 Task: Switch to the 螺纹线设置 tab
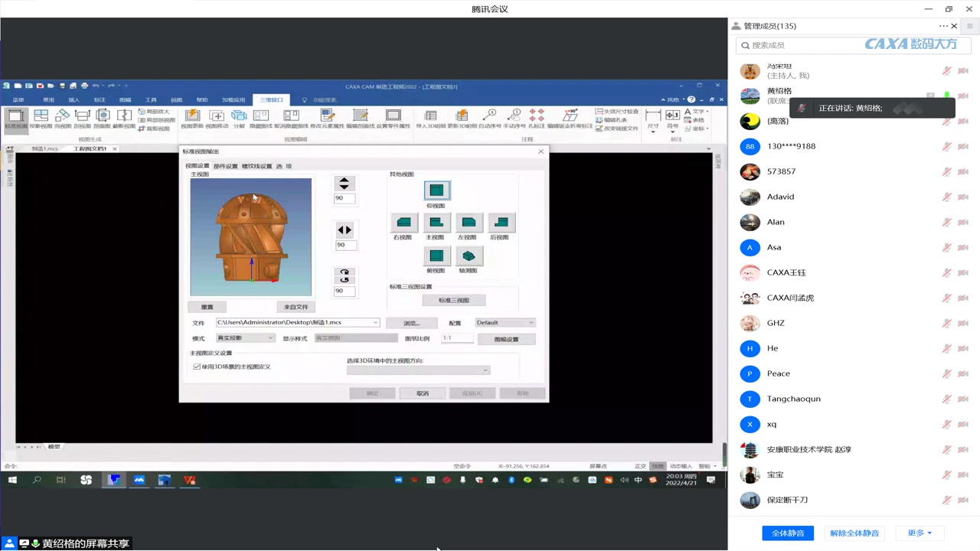point(256,166)
